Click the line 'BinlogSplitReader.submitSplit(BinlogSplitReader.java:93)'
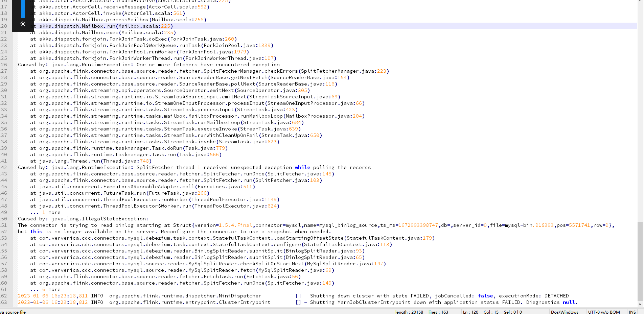Image resolution: width=644 pixels, height=314 pixels. tap(197, 251)
